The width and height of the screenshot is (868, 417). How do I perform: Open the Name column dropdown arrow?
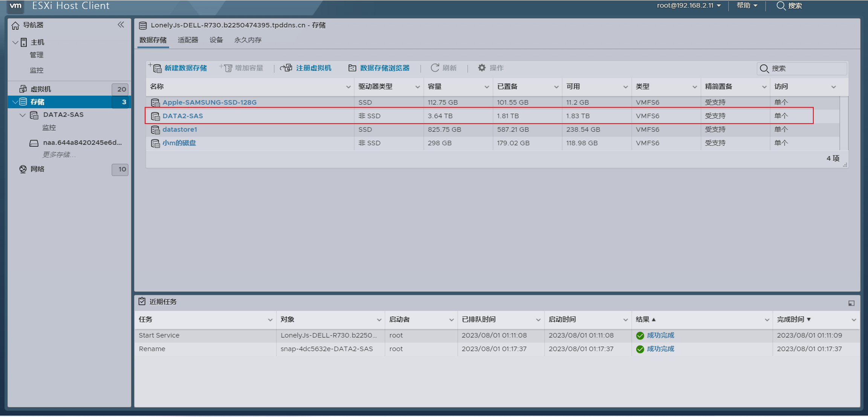click(x=348, y=87)
